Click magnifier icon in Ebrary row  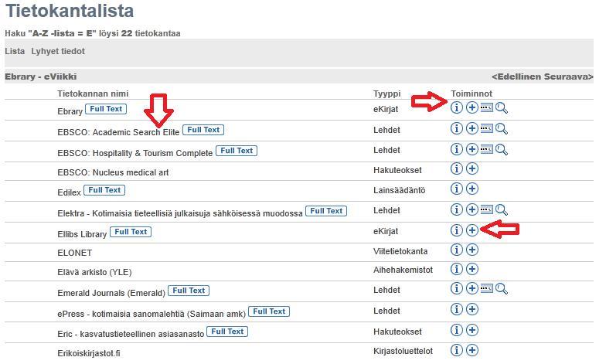(502, 108)
